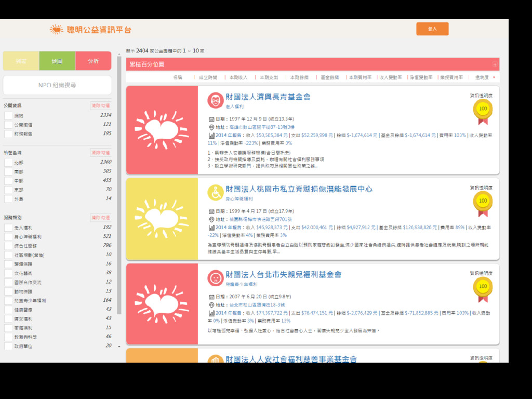The height and width of the screenshot is (399, 532).
Task: Click map pin icon on 濟興長青基金會 address row
Action: click(211, 127)
